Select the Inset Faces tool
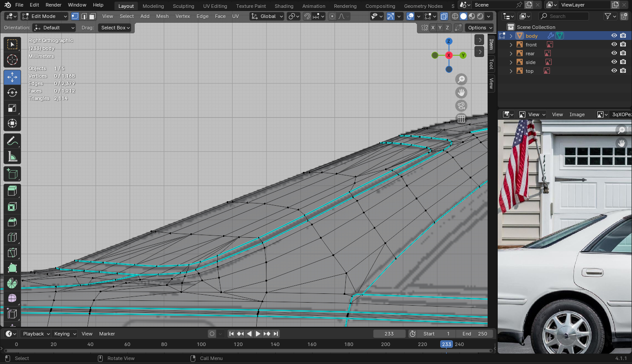 pos(12,207)
